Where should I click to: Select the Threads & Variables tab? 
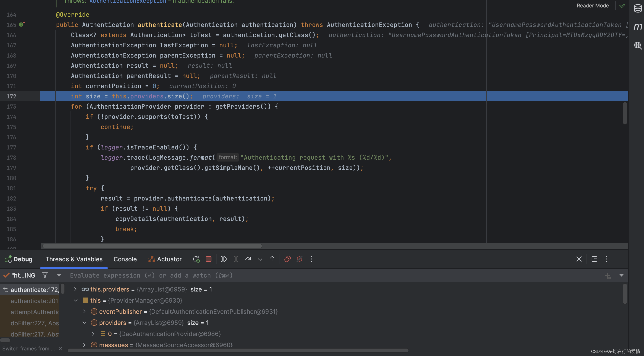pyautogui.click(x=73, y=259)
